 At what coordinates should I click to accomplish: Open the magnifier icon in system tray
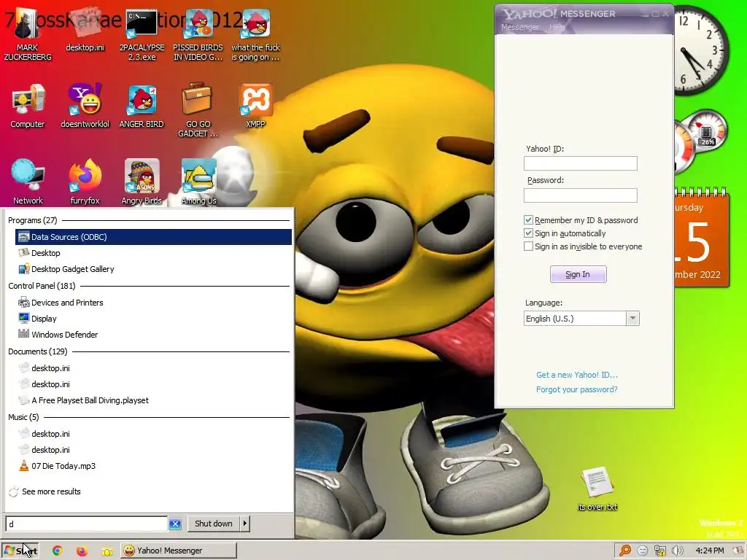coord(625,551)
